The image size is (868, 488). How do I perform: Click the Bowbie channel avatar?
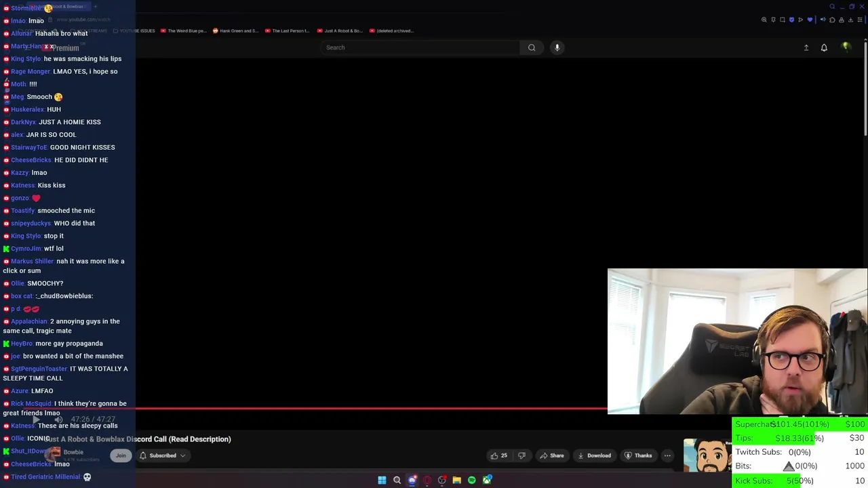(x=53, y=455)
